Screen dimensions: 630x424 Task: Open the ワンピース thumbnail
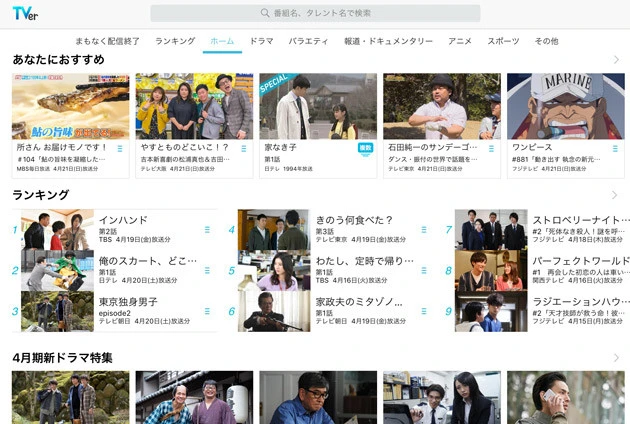click(x=565, y=106)
